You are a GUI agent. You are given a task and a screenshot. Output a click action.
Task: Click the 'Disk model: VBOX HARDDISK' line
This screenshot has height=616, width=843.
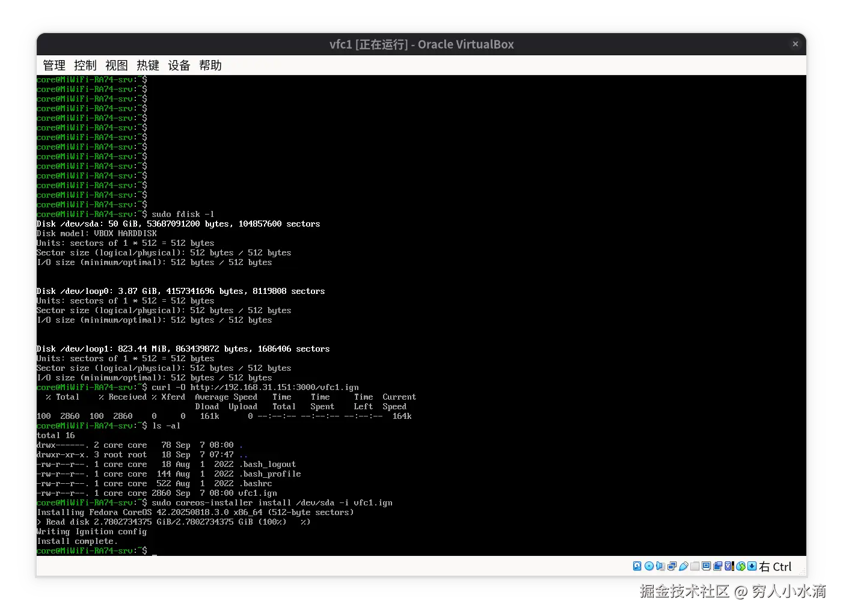coord(96,233)
